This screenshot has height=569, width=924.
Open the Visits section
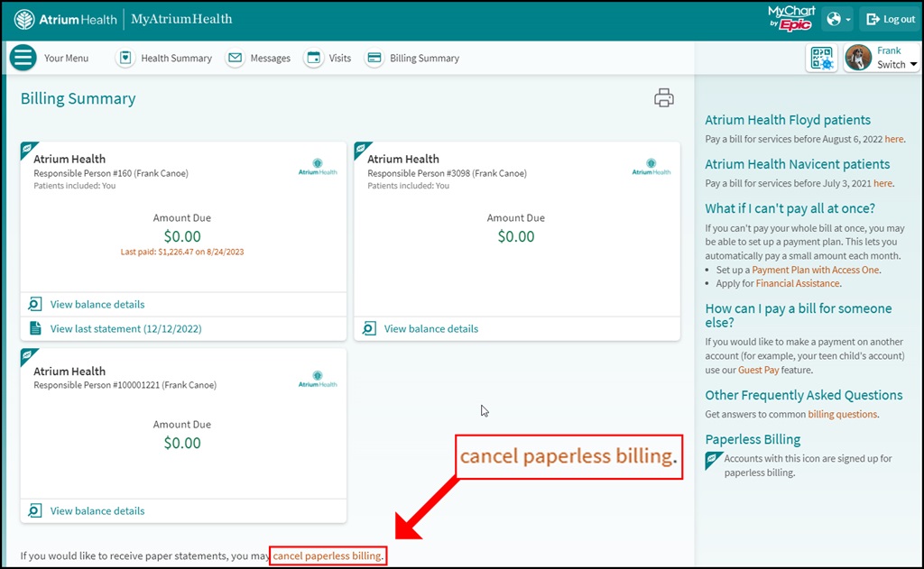click(340, 58)
